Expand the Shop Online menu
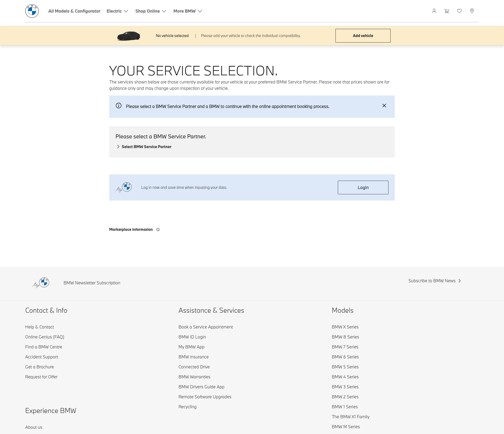 [151, 11]
